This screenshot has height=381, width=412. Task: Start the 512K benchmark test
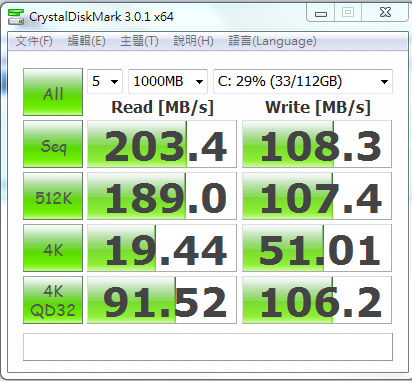pos(53,196)
